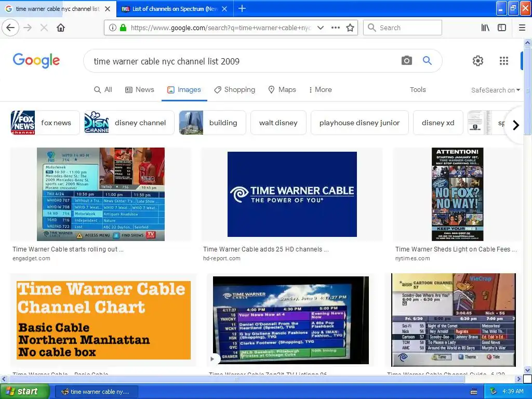Search by image using the camera icon
Viewport: 532px width, 399px height.
tap(406, 61)
